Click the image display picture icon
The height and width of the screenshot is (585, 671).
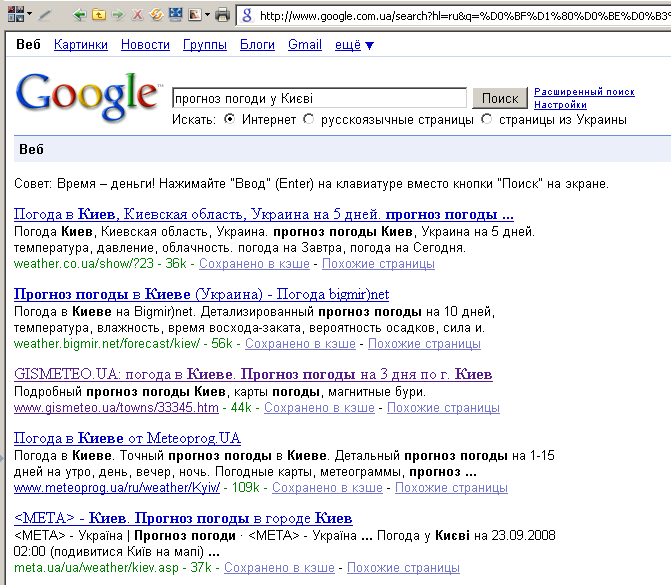(195, 15)
